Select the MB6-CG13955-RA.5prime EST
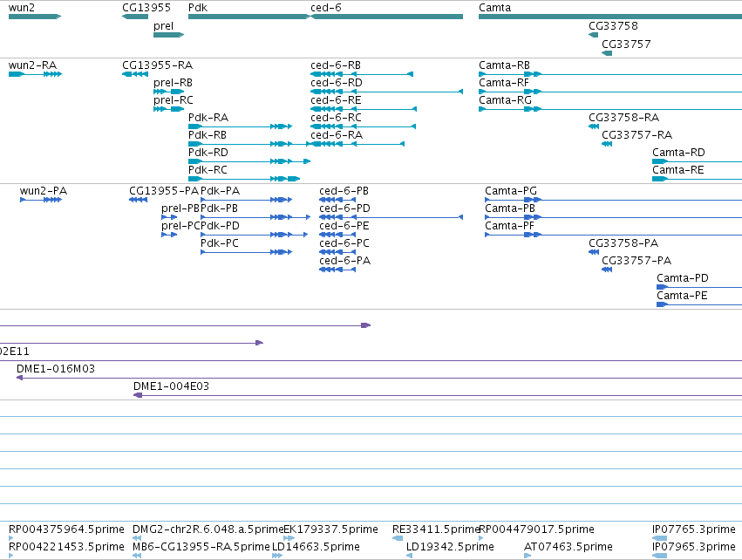This screenshot has height=560, width=742. coord(137,556)
